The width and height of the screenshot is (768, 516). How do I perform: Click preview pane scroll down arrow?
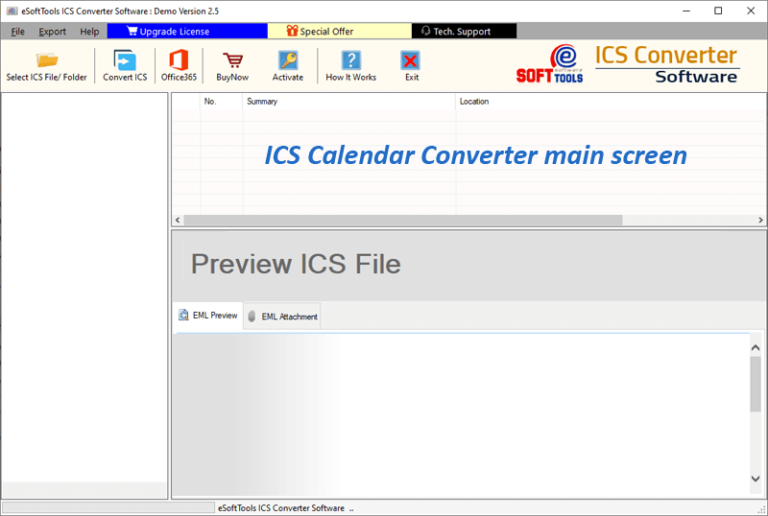coord(755,479)
